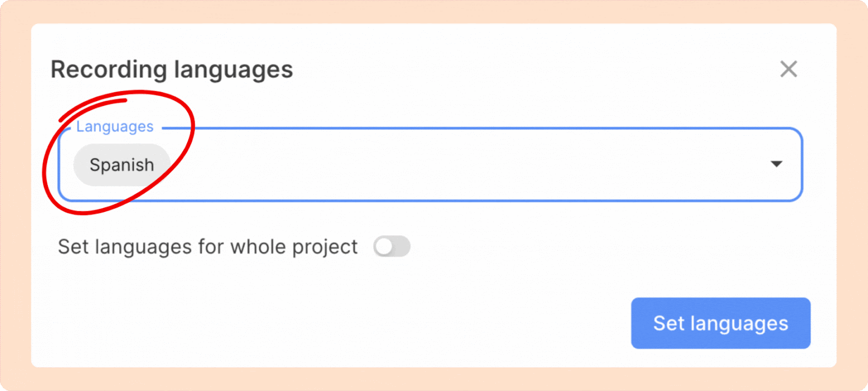Click the "Set languages for whole project" label text
Viewport: 868px width, 391px height.
click(x=208, y=247)
